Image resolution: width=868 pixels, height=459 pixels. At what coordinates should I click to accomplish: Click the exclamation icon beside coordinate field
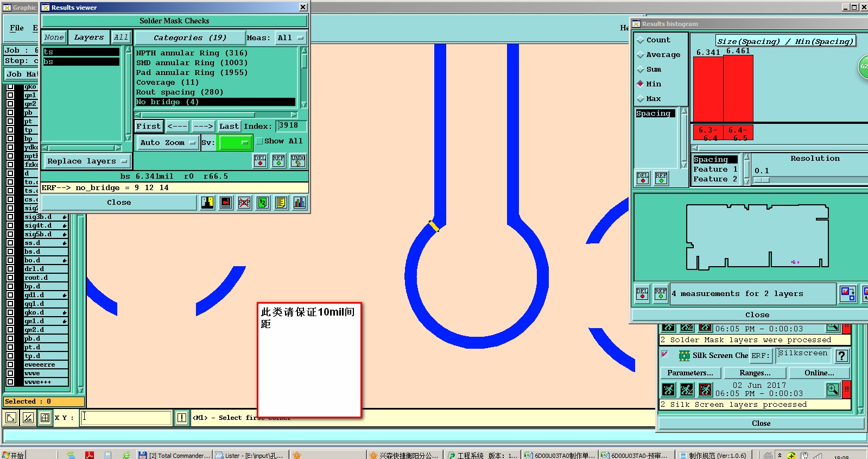[x=182, y=418]
